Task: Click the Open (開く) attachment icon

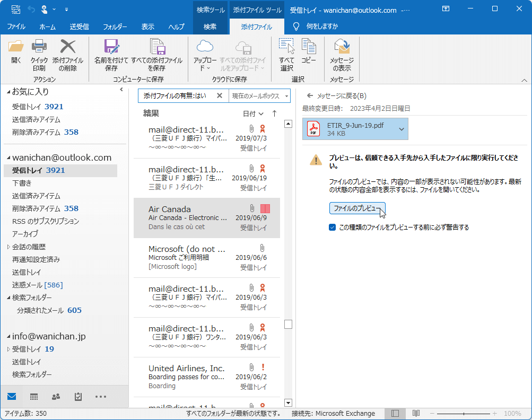Action: click(x=16, y=47)
